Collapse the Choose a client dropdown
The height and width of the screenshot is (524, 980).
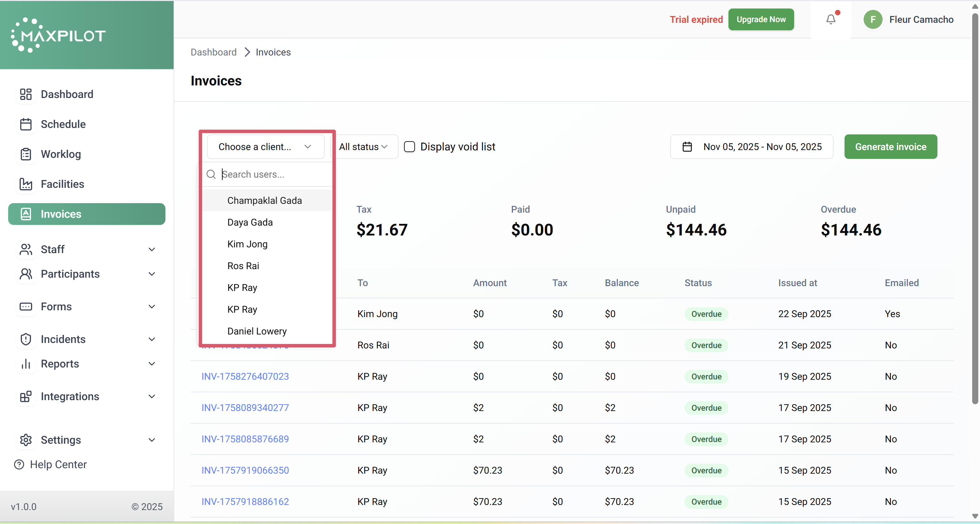pos(265,147)
